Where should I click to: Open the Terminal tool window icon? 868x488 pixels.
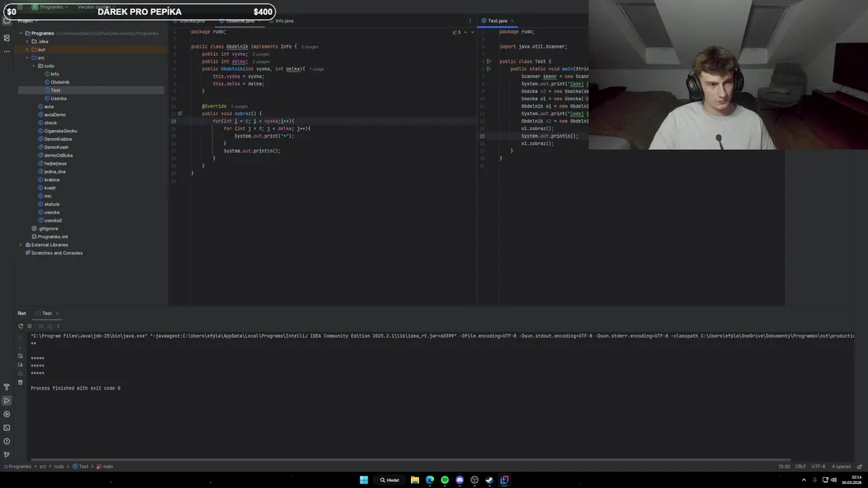[7, 428]
